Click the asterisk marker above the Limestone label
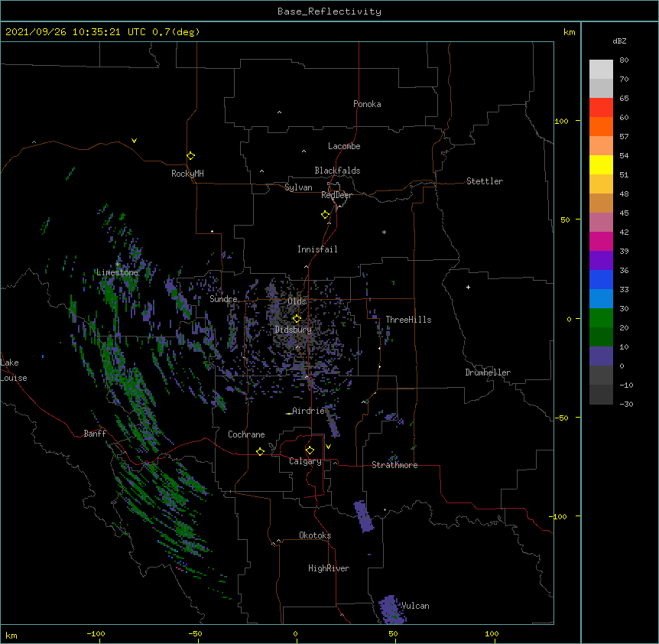 tap(117, 264)
